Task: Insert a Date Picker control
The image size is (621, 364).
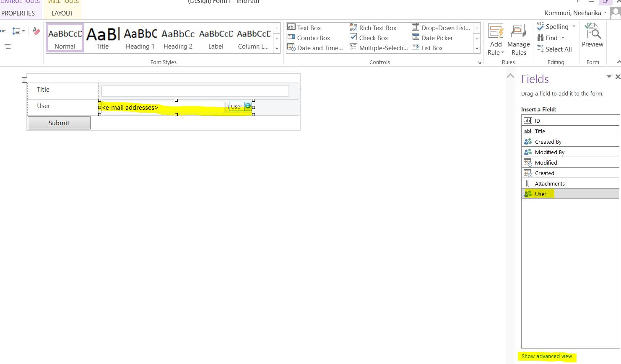Action: point(437,38)
